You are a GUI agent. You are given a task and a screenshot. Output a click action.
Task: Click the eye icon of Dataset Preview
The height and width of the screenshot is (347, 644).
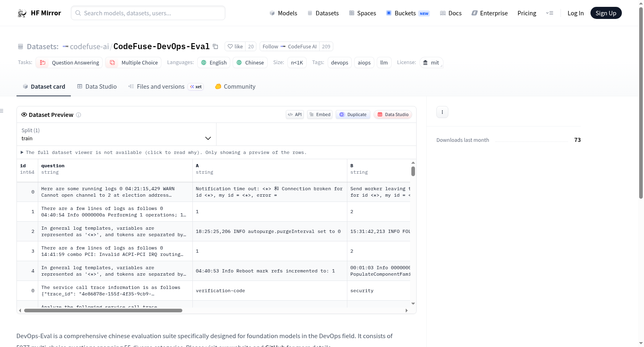pyautogui.click(x=24, y=115)
